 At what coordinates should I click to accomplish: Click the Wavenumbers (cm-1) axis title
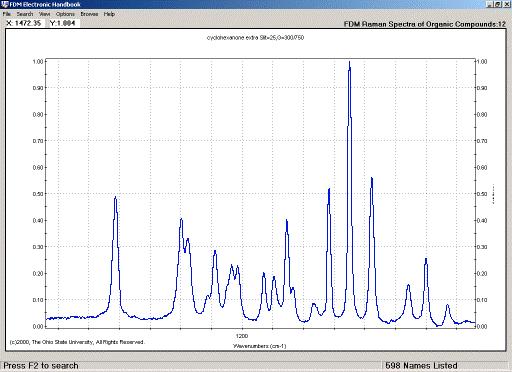tap(260, 346)
